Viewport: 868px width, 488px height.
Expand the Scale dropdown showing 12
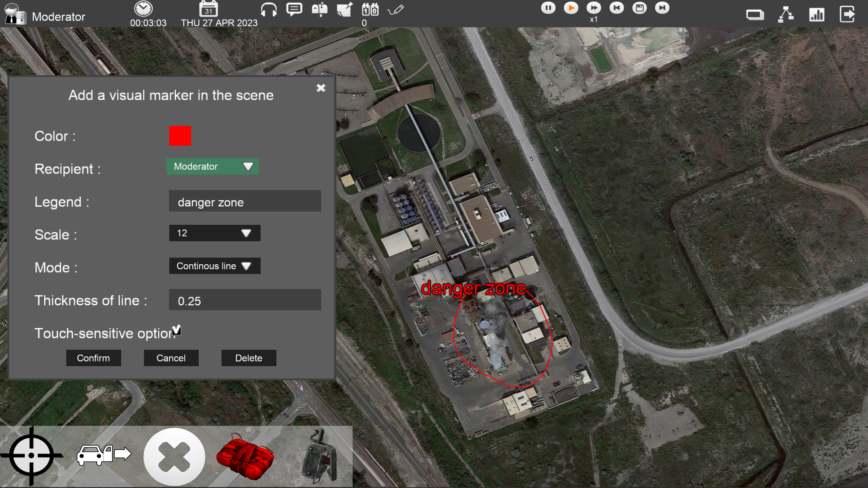coord(215,233)
